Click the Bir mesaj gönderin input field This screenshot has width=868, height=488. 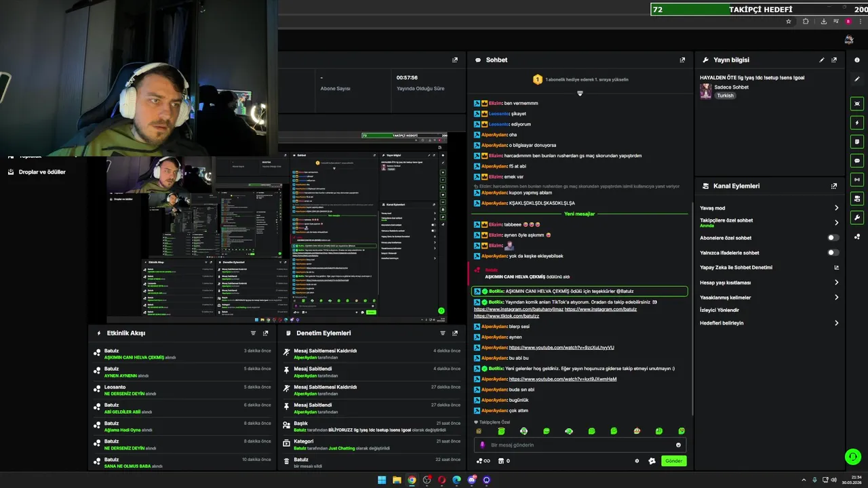tap(580, 445)
